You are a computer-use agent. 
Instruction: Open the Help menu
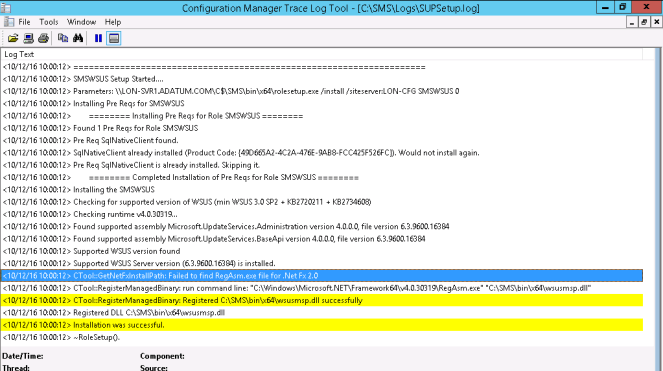coord(113,22)
